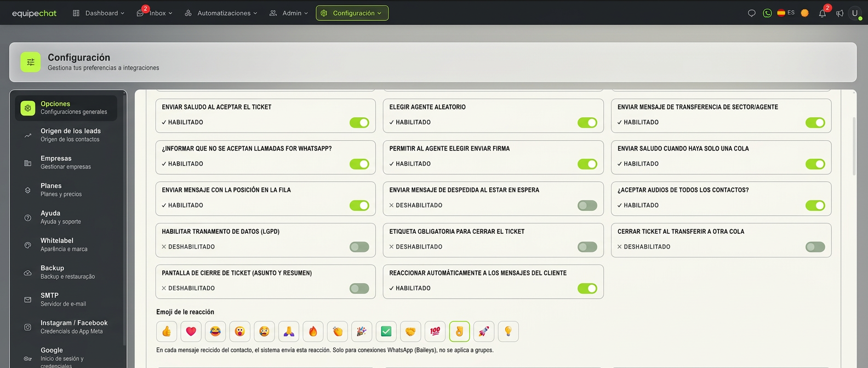This screenshot has width=868, height=368.
Task: Select the red heart reaction emoji
Action: point(191,331)
